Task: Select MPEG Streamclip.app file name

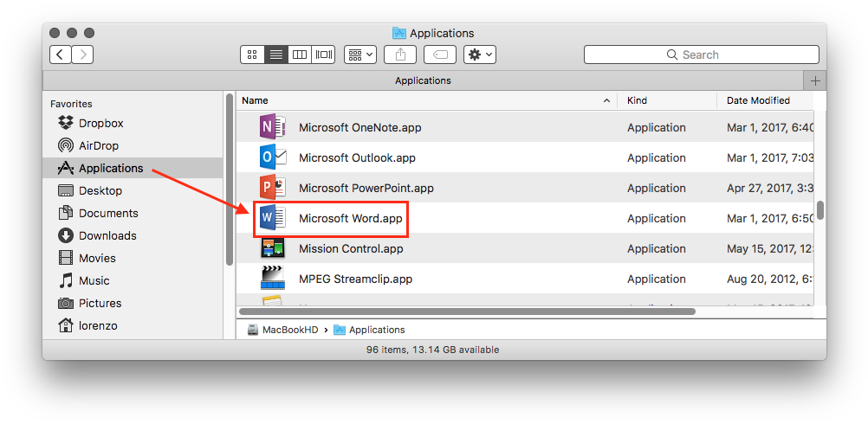Action: [355, 279]
